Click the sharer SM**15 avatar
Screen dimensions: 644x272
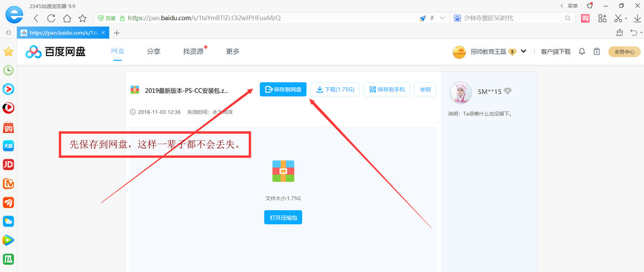[x=461, y=93]
